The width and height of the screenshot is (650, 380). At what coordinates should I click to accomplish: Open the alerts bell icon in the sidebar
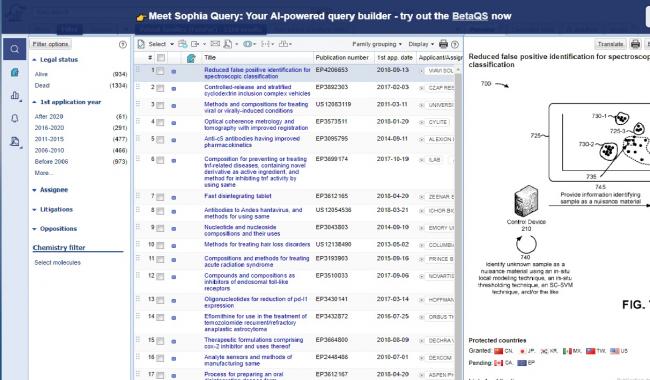pyautogui.click(x=15, y=119)
